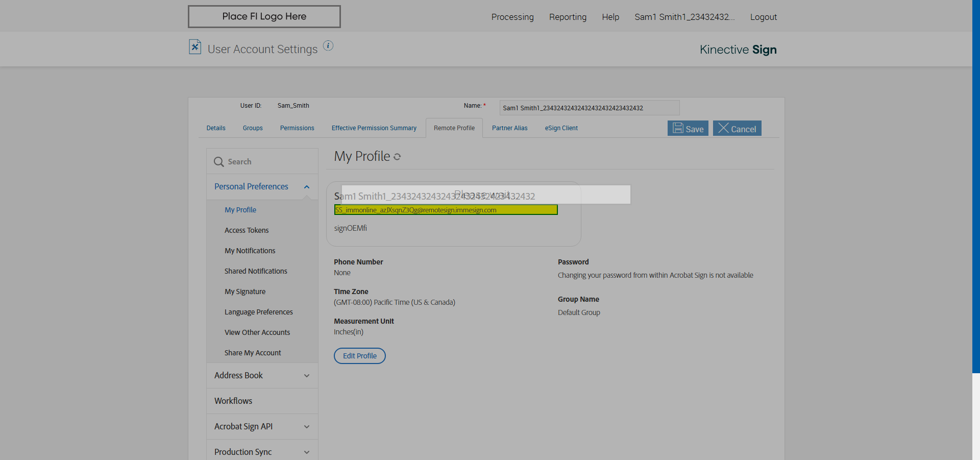This screenshot has width=980, height=460.
Task: Open the Reporting menu
Action: click(x=568, y=17)
